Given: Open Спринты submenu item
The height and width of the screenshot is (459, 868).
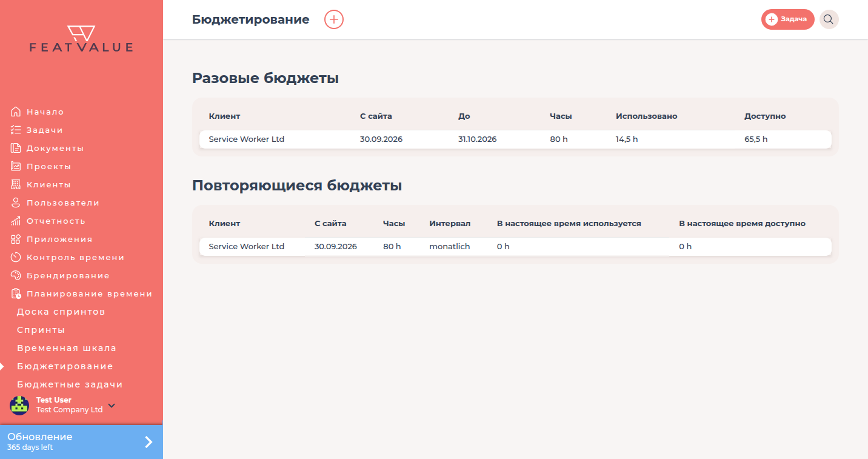Looking at the screenshot, I should (x=41, y=330).
